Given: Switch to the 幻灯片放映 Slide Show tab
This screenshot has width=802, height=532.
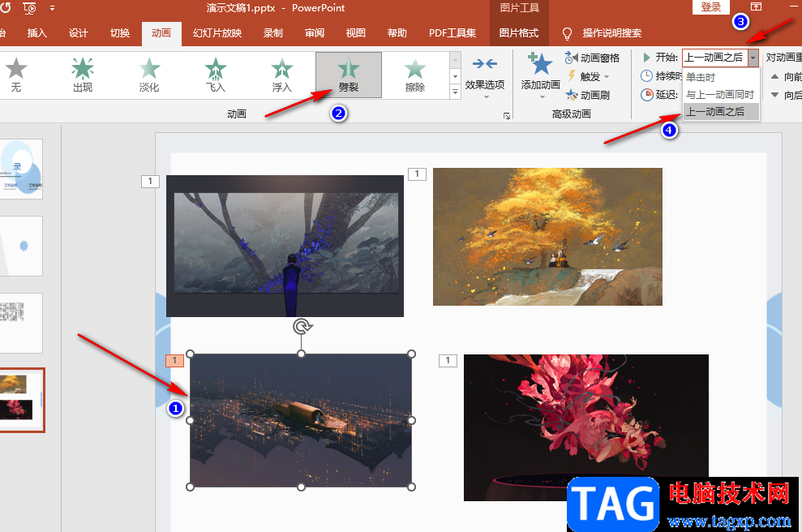Looking at the screenshot, I should [217, 33].
